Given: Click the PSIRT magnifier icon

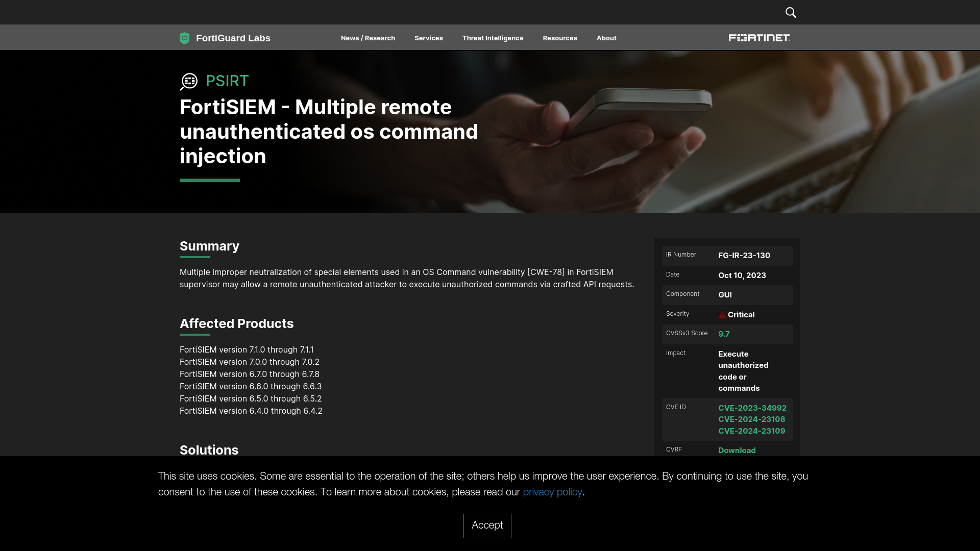Looking at the screenshot, I should pyautogui.click(x=189, y=82).
